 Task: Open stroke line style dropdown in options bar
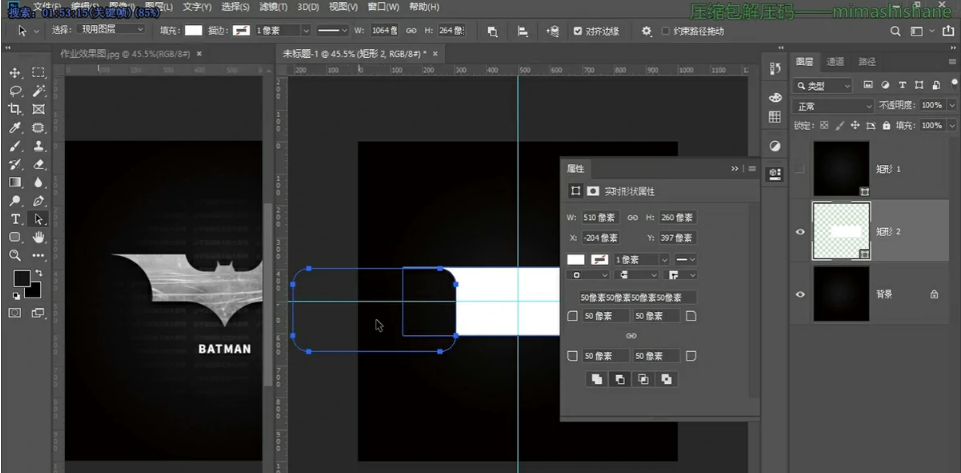click(333, 30)
